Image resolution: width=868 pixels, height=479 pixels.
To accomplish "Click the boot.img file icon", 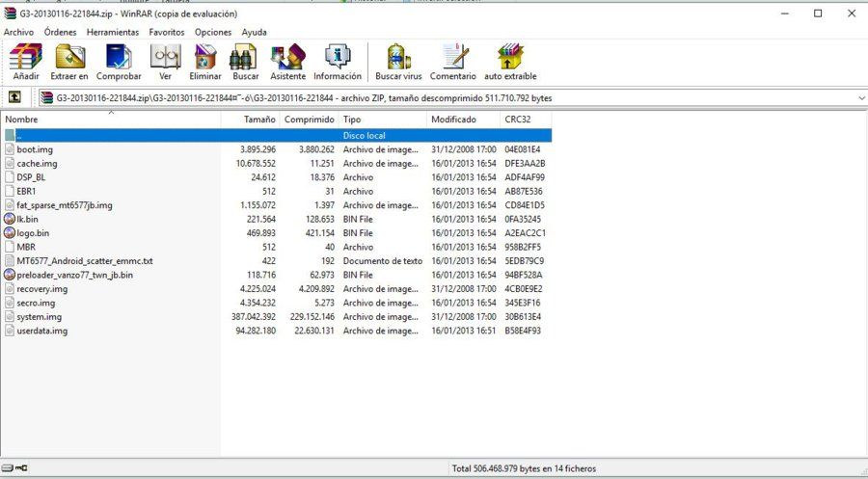I will [10, 149].
